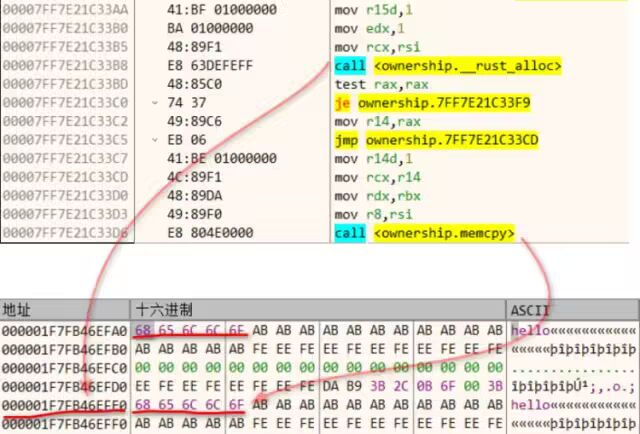Select dump row address 000001F7FB46EFA0
The image size is (640, 434).
coord(65,330)
